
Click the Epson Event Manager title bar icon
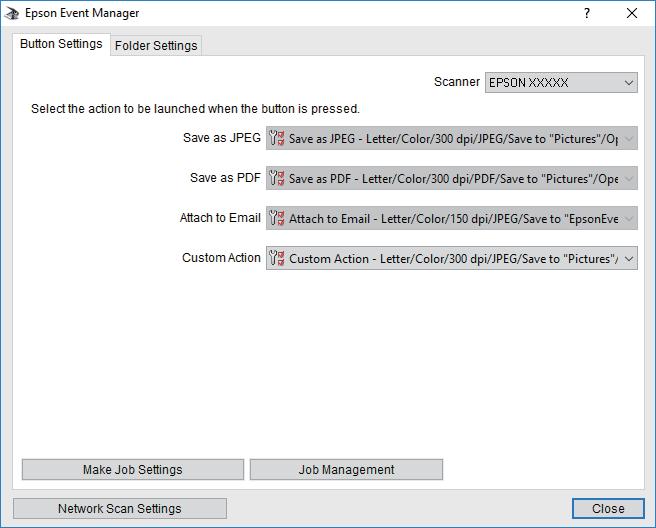point(11,13)
